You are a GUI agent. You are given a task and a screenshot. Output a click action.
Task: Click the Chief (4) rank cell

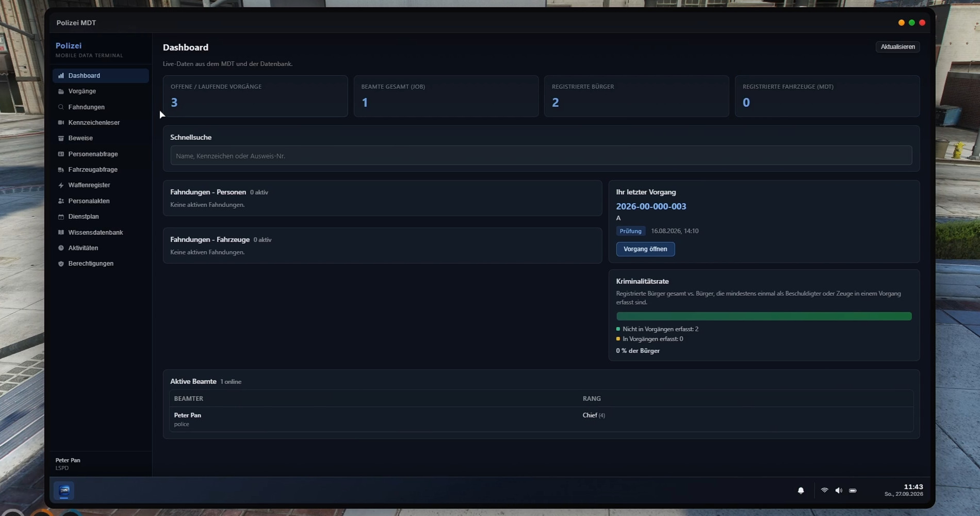(x=594, y=415)
